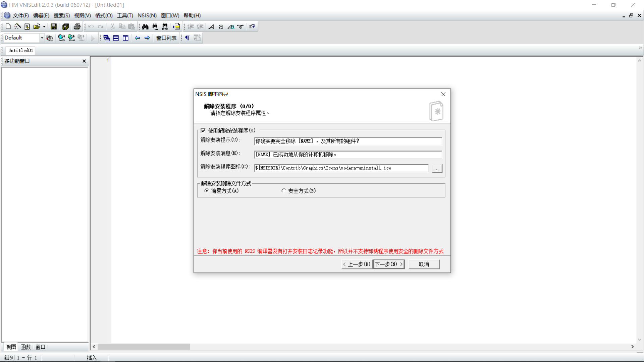Image resolution: width=644 pixels, height=362 pixels.
Task: Open the Default profile combo box
Action: [x=24, y=38]
